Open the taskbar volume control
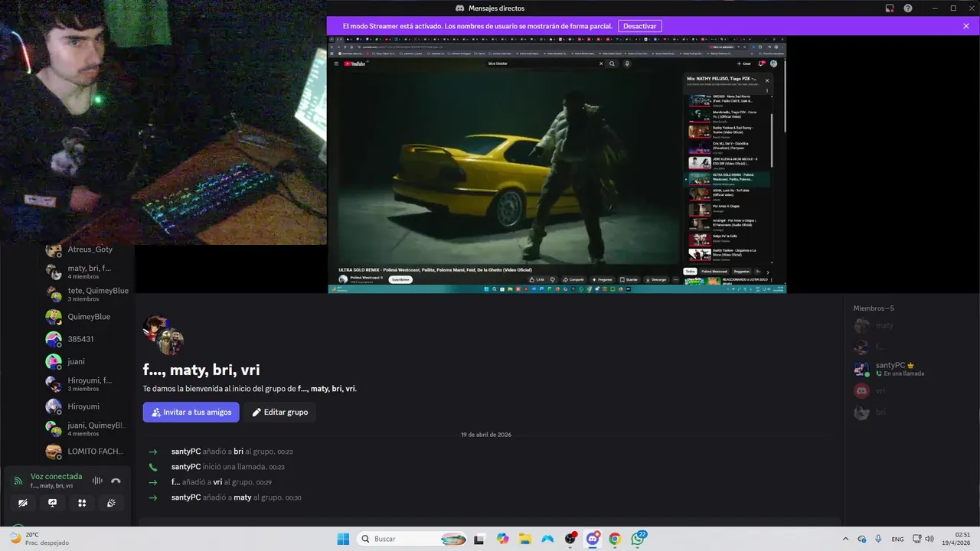Viewport: 980px width, 551px height. point(930,539)
